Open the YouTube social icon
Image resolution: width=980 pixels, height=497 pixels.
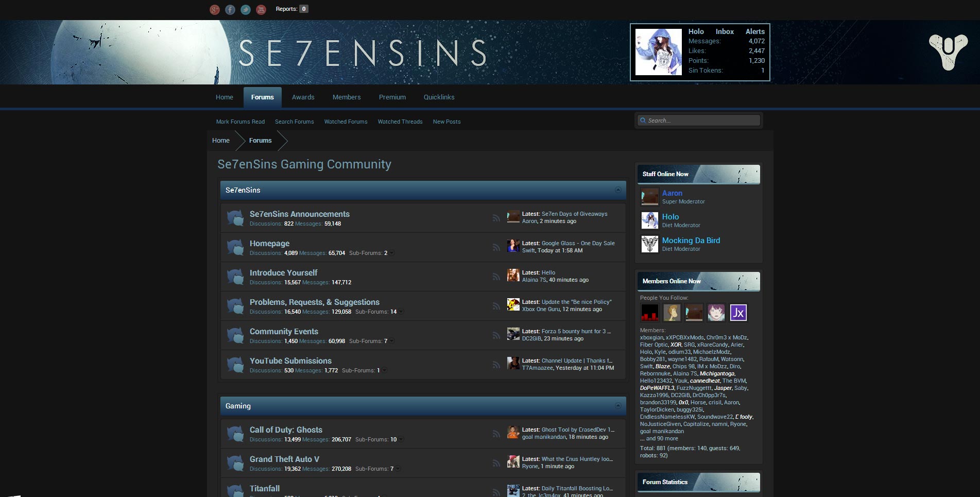tap(261, 10)
